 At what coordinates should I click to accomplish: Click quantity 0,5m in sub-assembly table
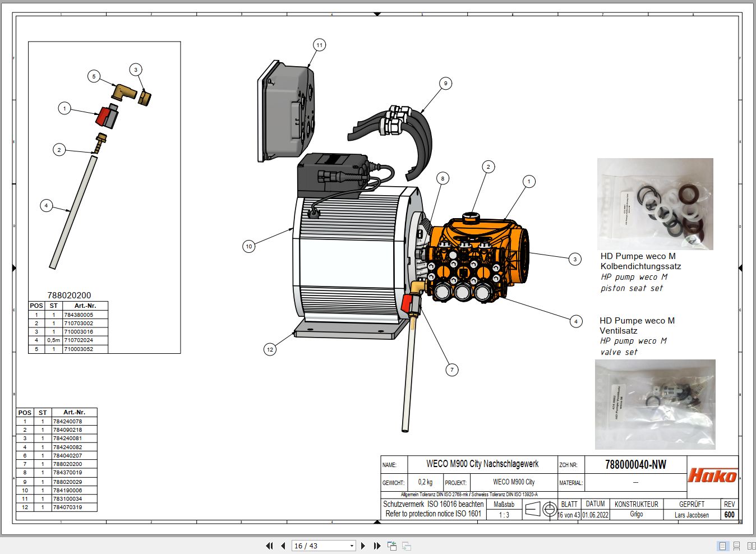point(54,340)
